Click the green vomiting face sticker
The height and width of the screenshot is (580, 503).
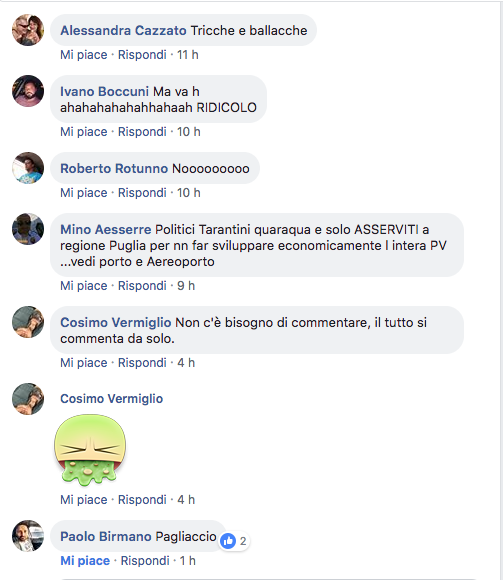[x=90, y=450]
